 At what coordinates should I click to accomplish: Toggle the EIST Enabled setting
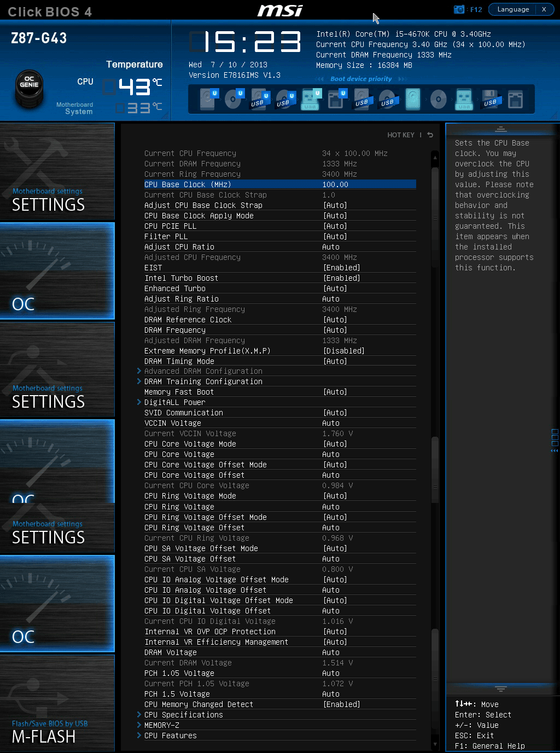coord(342,268)
